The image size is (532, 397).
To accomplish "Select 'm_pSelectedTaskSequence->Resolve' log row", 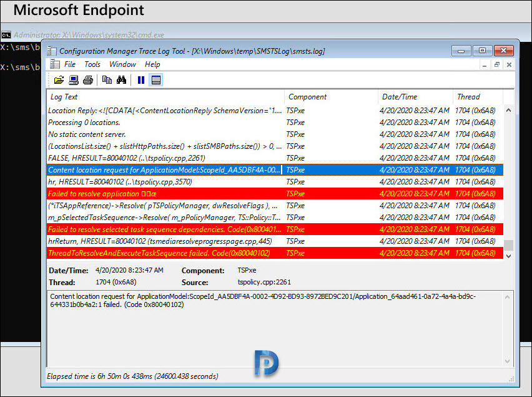I will click(x=275, y=218).
